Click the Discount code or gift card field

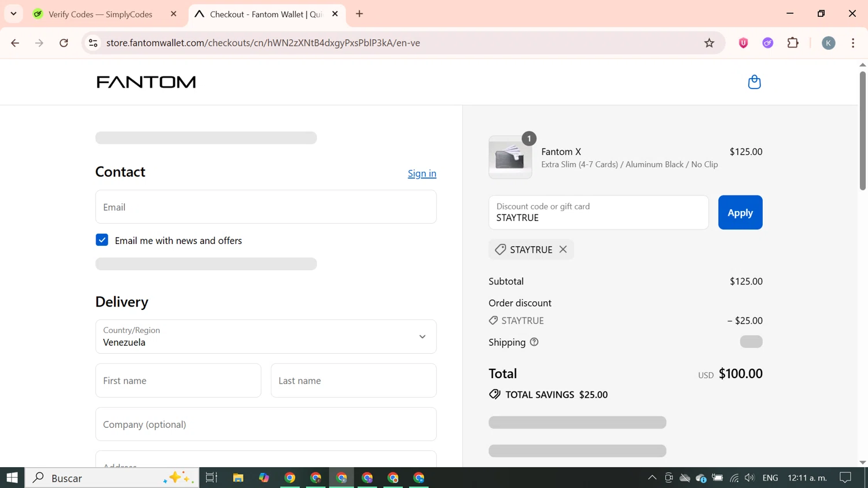pos(598,212)
